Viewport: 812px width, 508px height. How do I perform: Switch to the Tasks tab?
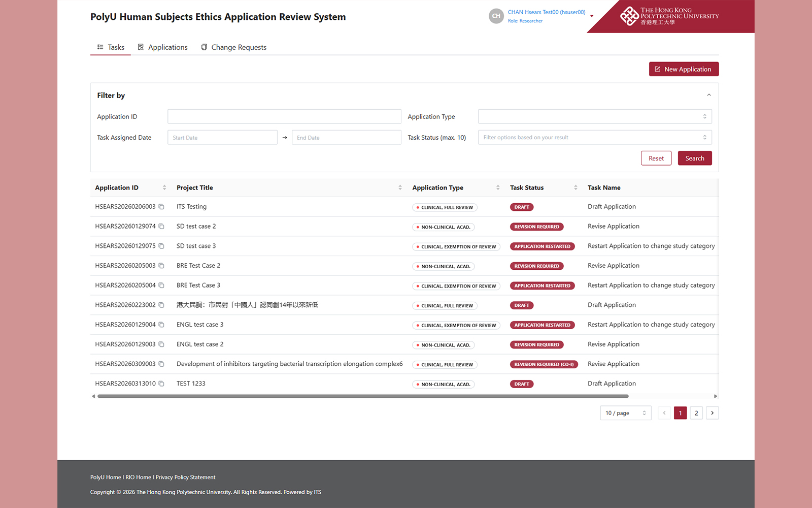pyautogui.click(x=111, y=47)
